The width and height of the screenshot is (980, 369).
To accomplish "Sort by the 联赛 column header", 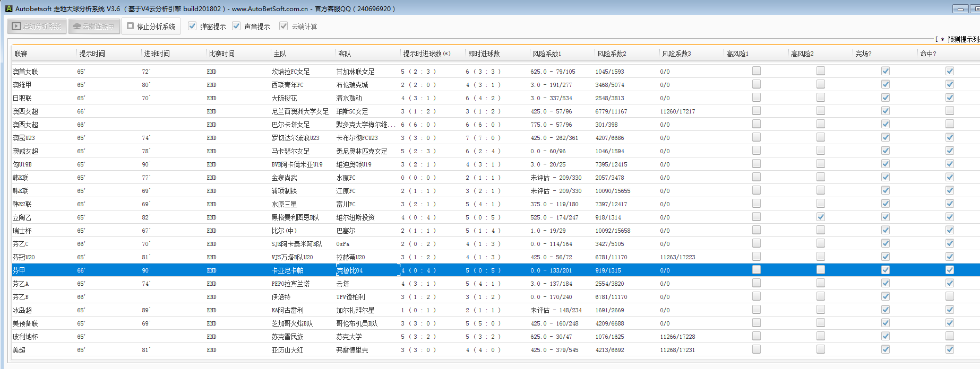I will click(x=21, y=54).
